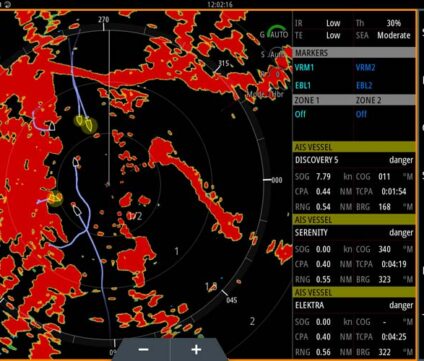The image size is (424, 361).
Task: Adjust the green gain AUTO arc control
Action: click(274, 33)
